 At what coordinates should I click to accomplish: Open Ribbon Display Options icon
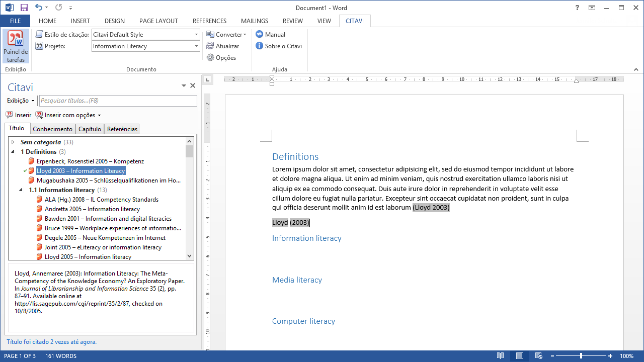tap(592, 8)
